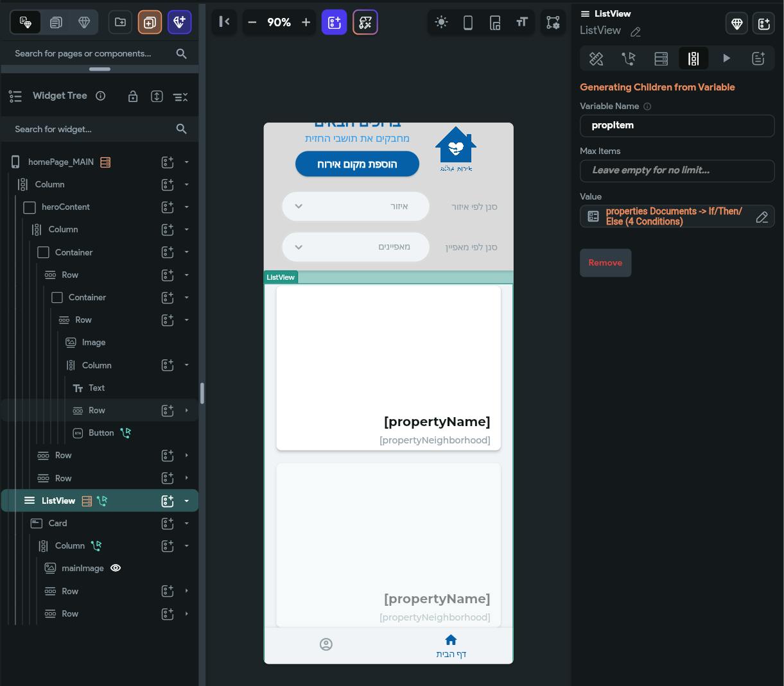Select the Button tree item
Image resolution: width=784 pixels, height=686 pixels.
[x=101, y=433]
